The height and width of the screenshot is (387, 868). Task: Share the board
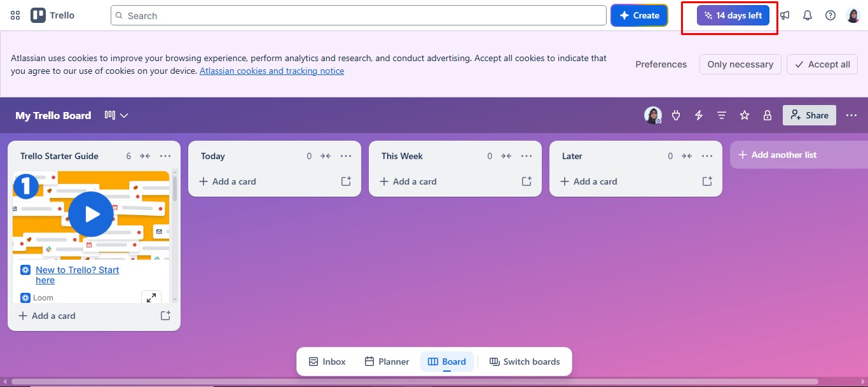809,115
